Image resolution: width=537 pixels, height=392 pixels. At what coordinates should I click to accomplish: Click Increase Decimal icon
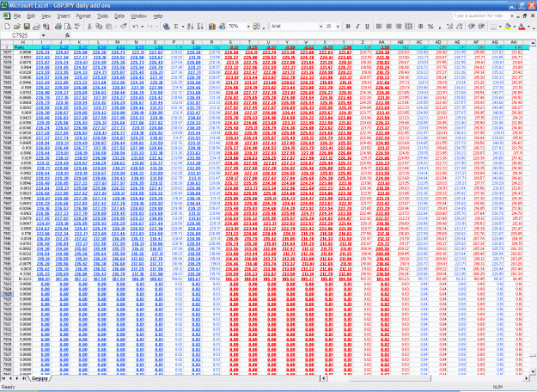pos(449,27)
